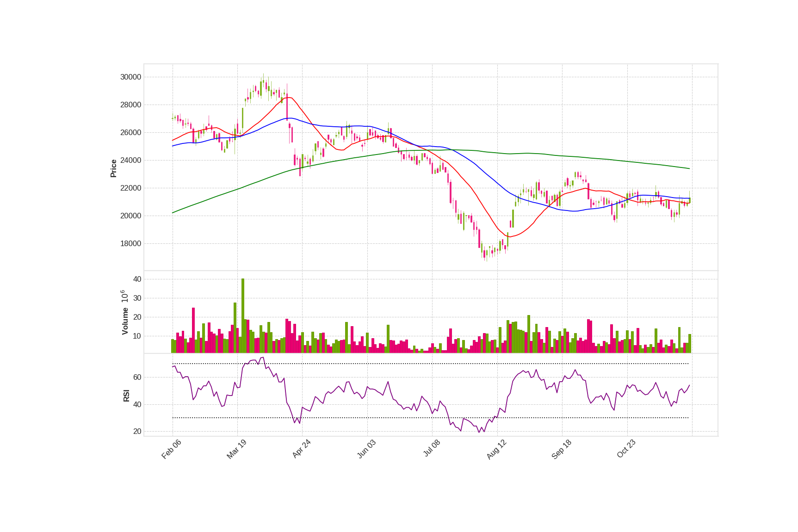Click the tallest green volume bar
The image size is (798, 532).
(x=243, y=316)
